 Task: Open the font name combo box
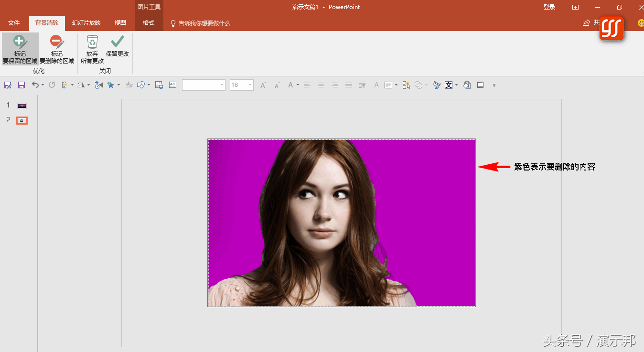click(x=204, y=85)
